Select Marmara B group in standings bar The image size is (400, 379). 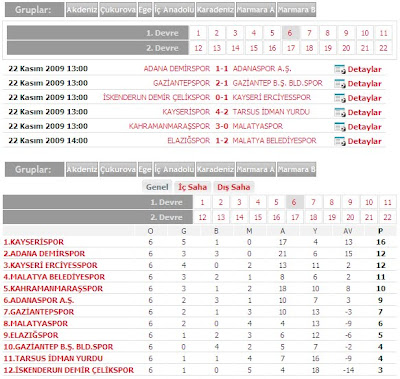pos(296,169)
